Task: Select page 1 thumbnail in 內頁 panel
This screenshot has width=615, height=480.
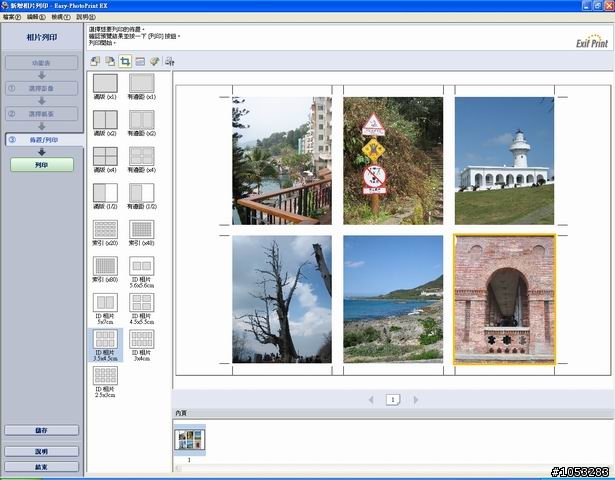Action: (x=189, y=439)
